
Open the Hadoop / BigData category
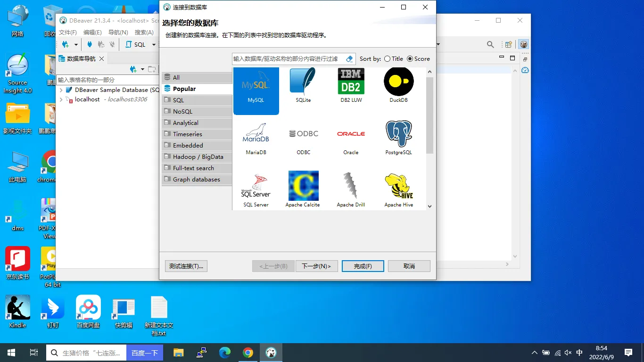pyautogui.click(x=197, y=156)
